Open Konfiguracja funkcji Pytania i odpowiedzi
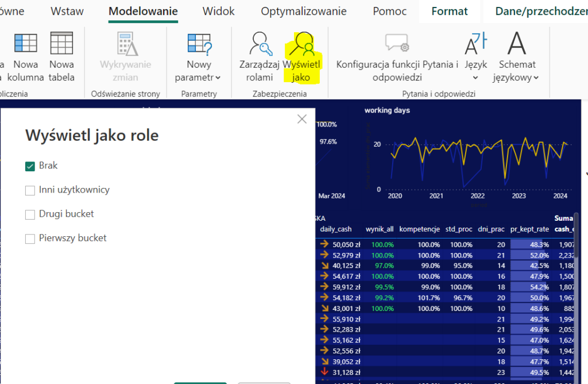Screen dimensions: 588x384 397,44
